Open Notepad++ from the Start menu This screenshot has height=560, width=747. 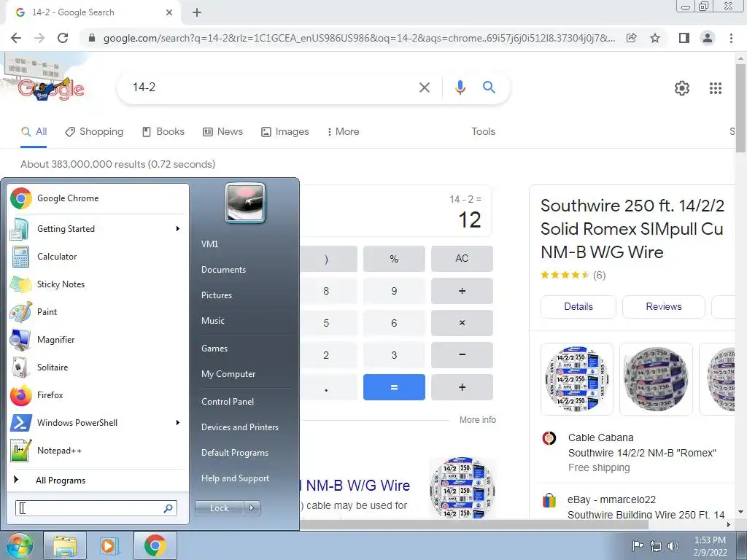(x=98, y=451)
